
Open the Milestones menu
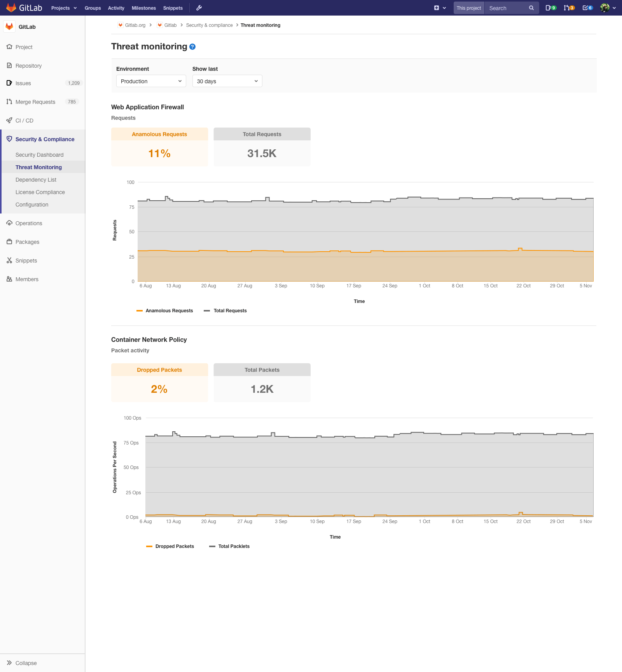(143, 8)
